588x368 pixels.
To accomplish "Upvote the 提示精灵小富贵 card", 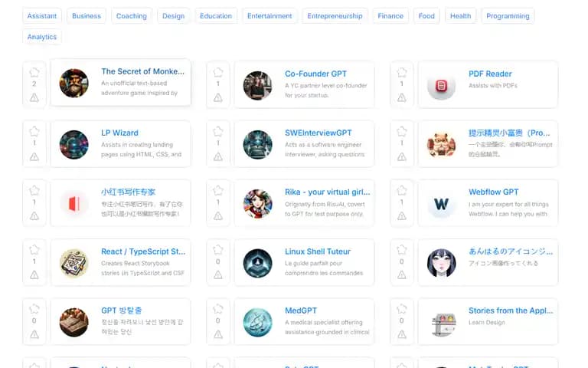I will 402,131.
